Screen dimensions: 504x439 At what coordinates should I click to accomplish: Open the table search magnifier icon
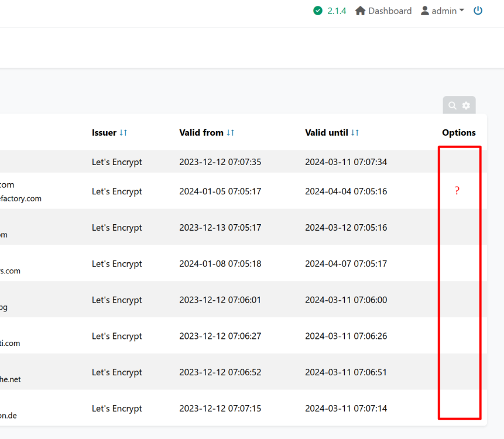[452, 105]
